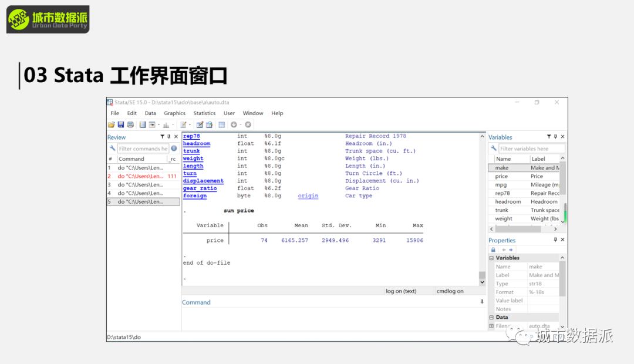Open the Variables Manager grid icon
Image resolution: width=634 pixels, height=364 pixels.
point(221,124)
